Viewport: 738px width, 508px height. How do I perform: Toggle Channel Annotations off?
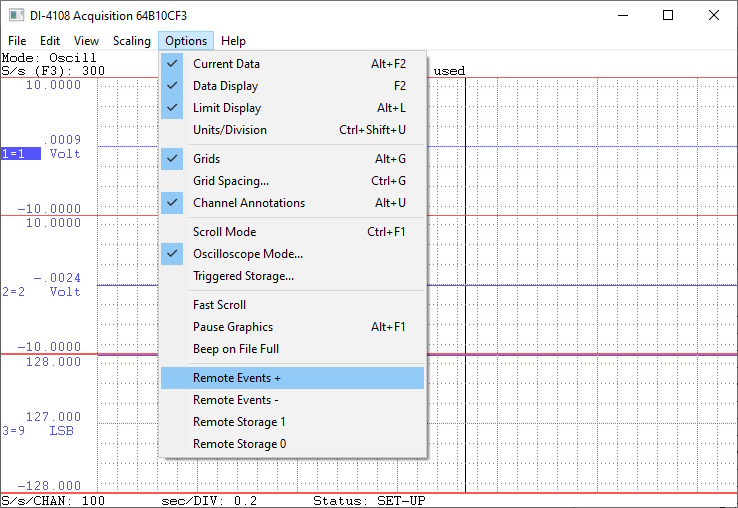pos(292,203)
